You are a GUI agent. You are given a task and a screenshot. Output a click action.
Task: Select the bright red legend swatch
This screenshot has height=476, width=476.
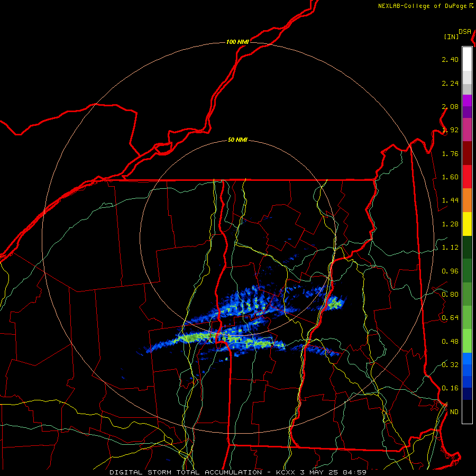[467, 177]
